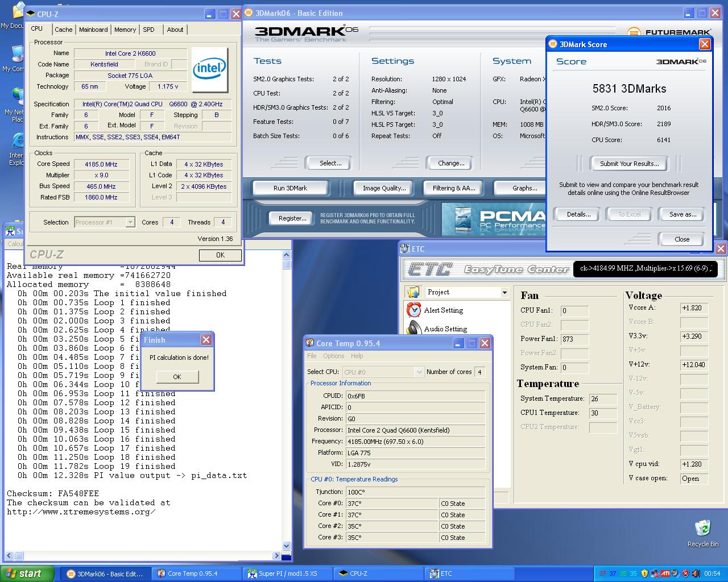The height and width of the screenshot is (582, 728).
Task: Click the 5831 3DMarks score text
Action: point(629,89)
